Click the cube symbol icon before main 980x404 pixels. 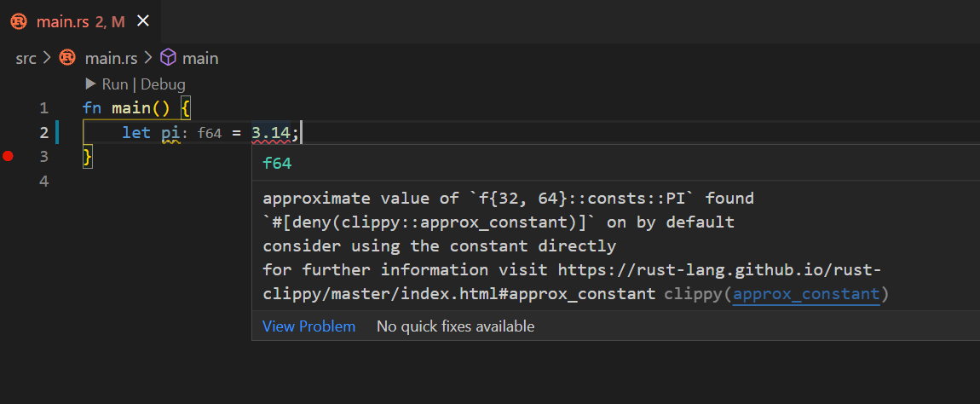pyautogui.click(x=168, y=58)
